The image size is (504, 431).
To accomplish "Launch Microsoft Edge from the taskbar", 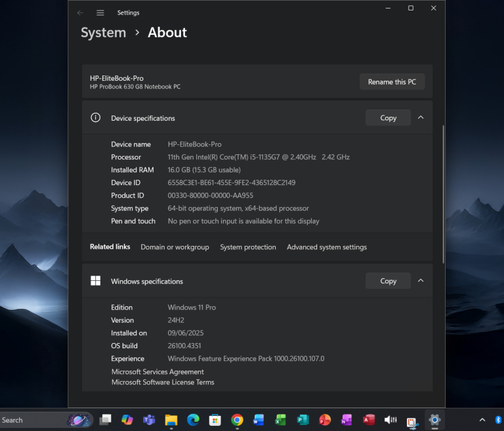I will point(193,420).
